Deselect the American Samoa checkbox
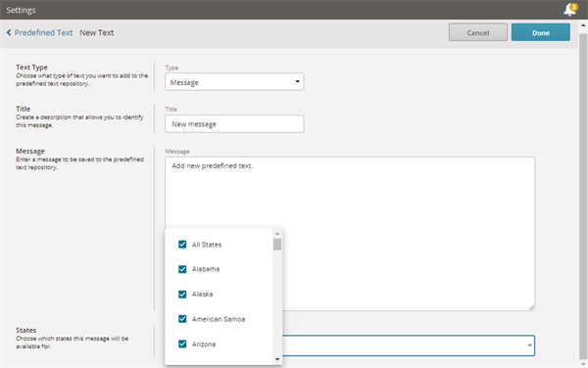This screenshot has width=588, height=368. pos(182,319)
